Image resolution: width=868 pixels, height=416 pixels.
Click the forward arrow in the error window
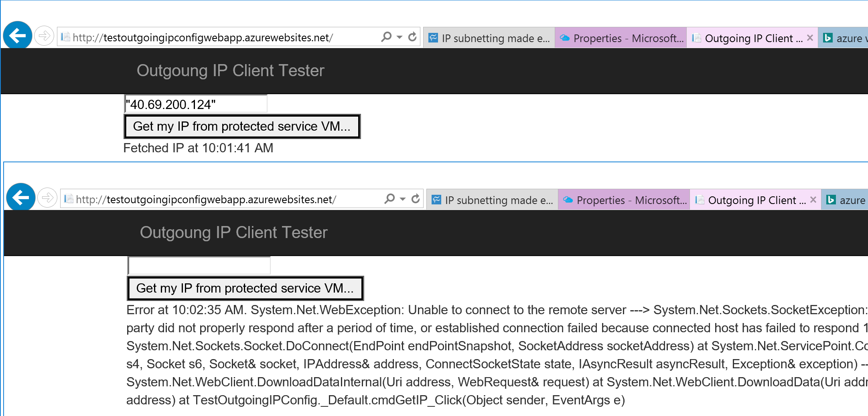tap(47, 198)
